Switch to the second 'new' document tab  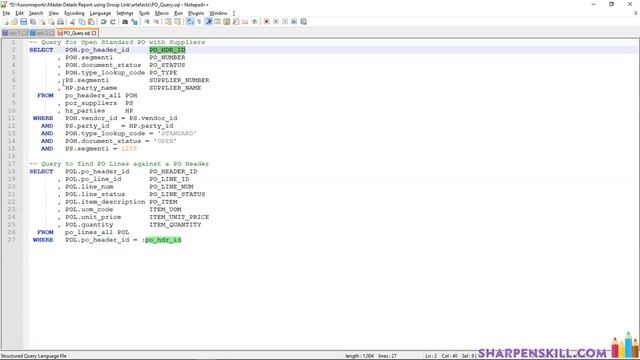pyautogui.click(x=42, y=33)
